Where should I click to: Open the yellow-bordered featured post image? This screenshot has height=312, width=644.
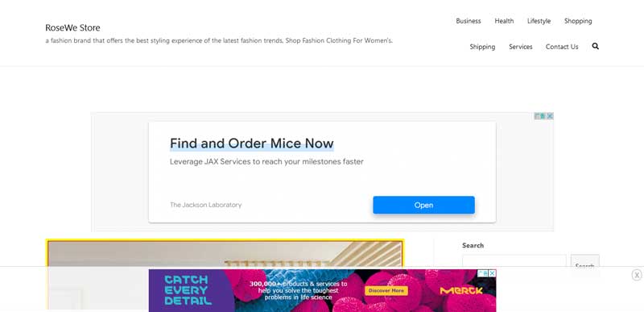(x=225, y=274)
